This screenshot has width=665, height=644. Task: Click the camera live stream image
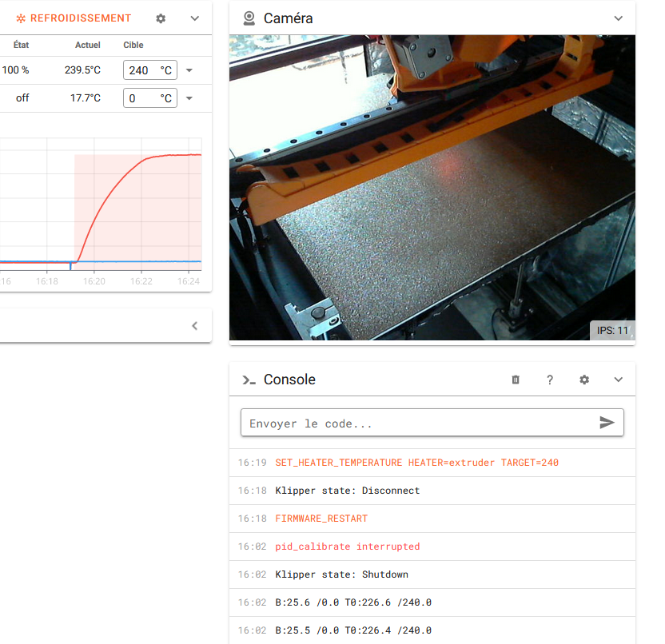pos(432,188)
